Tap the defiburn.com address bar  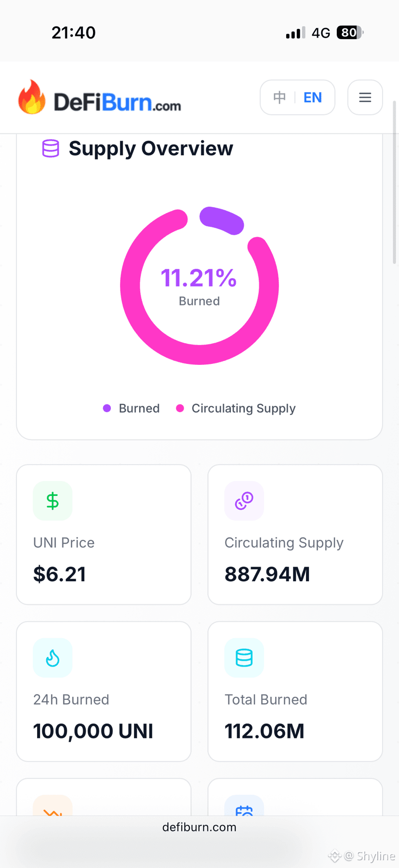[x=199, y=827]
